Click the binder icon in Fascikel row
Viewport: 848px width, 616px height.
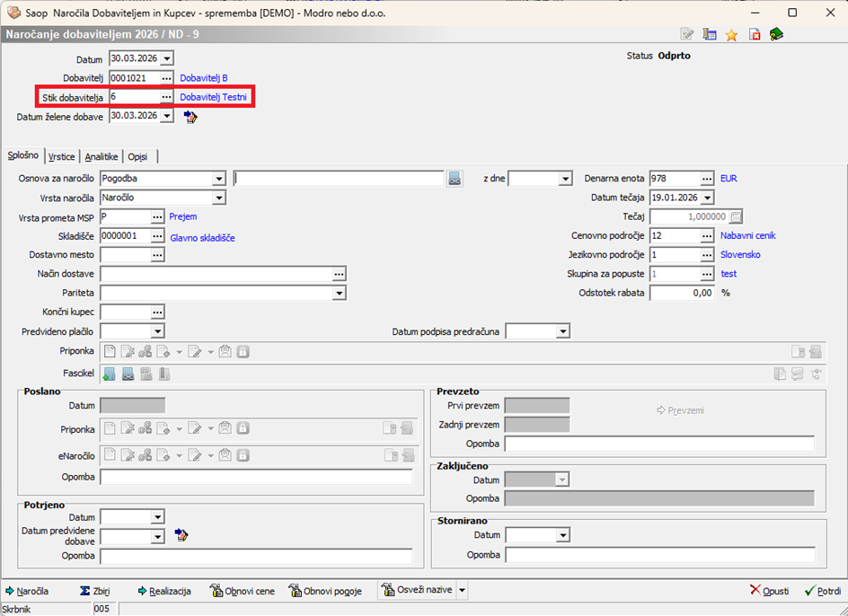tap(164, 374)
